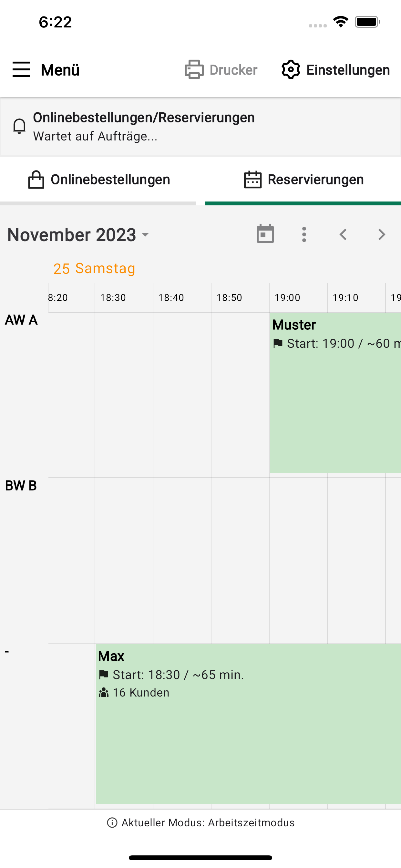The width and height of the screenshot is (401, 868).
Task: Switch to the Onlinebestellungen tab
Action: [x=98, y=180]
